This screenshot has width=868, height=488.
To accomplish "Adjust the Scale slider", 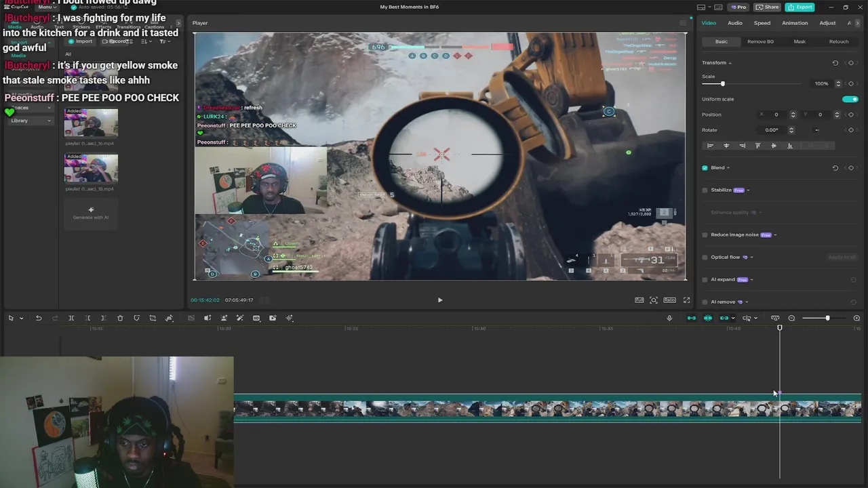I will point(722,83).
